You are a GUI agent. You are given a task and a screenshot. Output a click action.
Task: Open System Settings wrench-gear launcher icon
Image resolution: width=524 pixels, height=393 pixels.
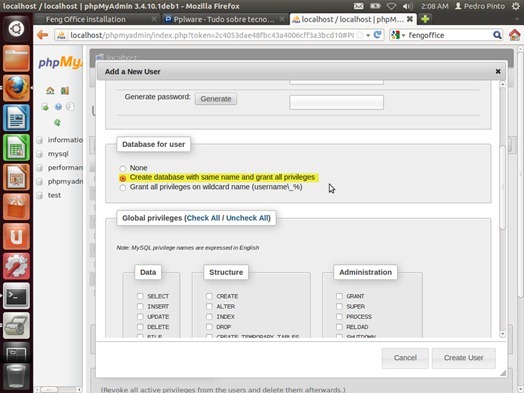coord(16,266)
